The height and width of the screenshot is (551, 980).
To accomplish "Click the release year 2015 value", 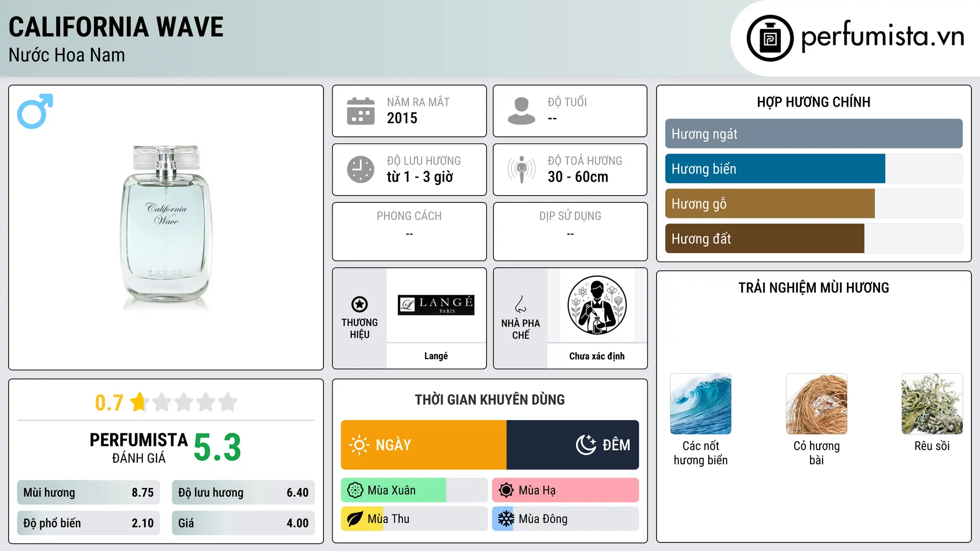I will coord(402,118).
